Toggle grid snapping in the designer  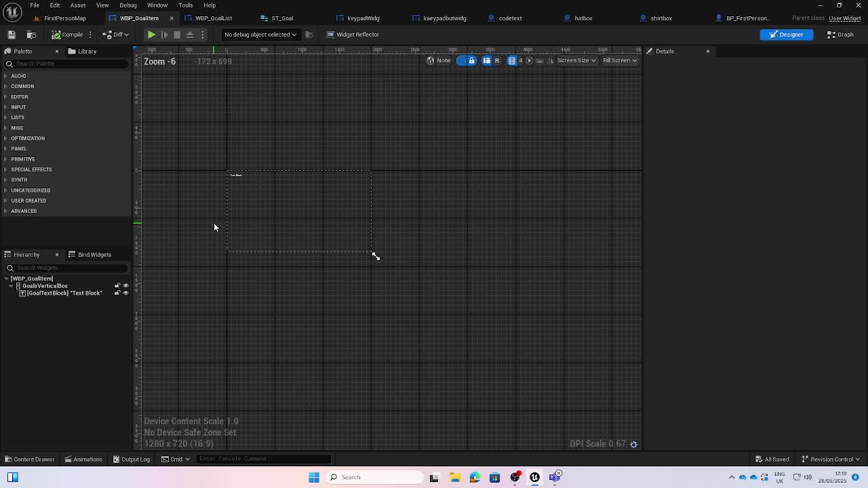(x=512, y=60)
